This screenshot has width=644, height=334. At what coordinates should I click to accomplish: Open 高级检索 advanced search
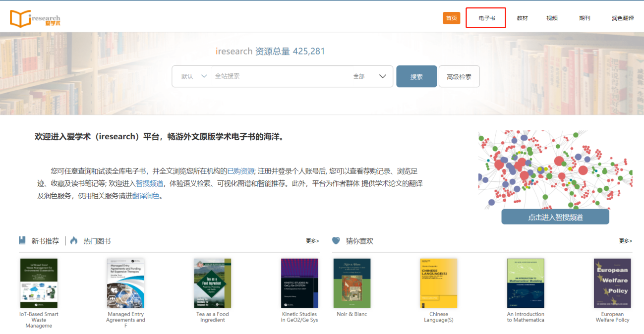point(459,77)
